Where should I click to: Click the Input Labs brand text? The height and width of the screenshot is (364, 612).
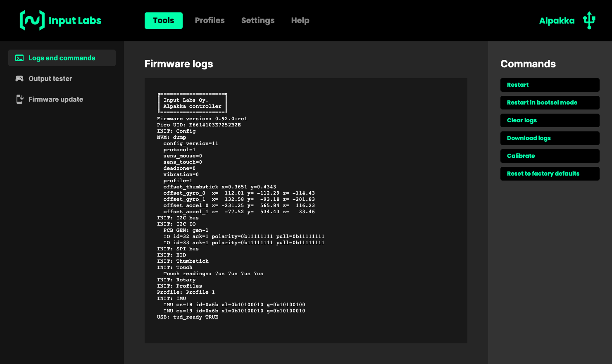point(75,21)
